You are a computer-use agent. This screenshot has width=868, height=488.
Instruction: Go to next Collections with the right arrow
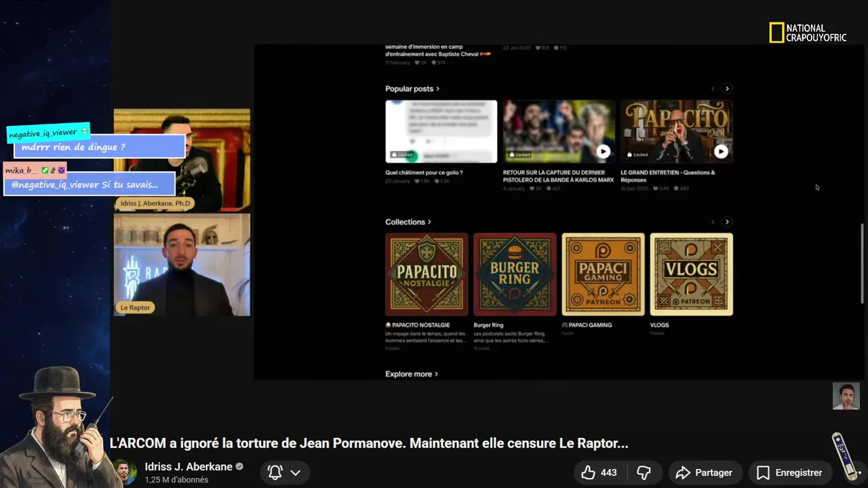727,222
